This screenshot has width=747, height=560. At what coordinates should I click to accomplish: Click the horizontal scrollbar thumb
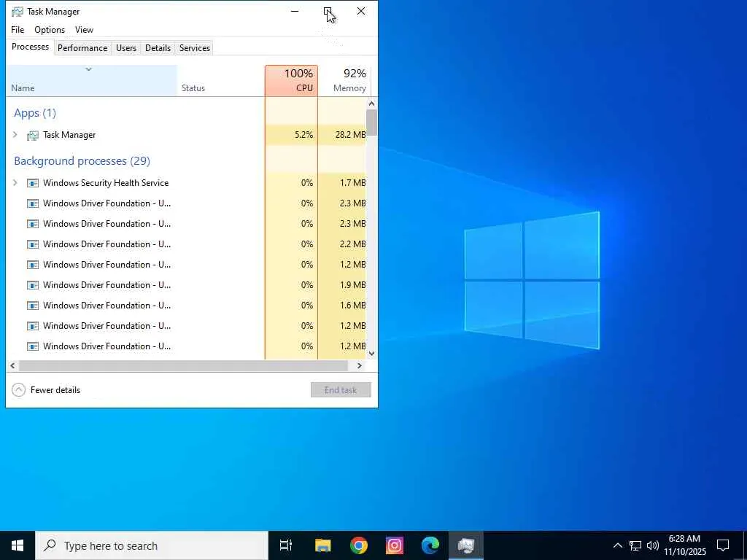coord(183,366)
